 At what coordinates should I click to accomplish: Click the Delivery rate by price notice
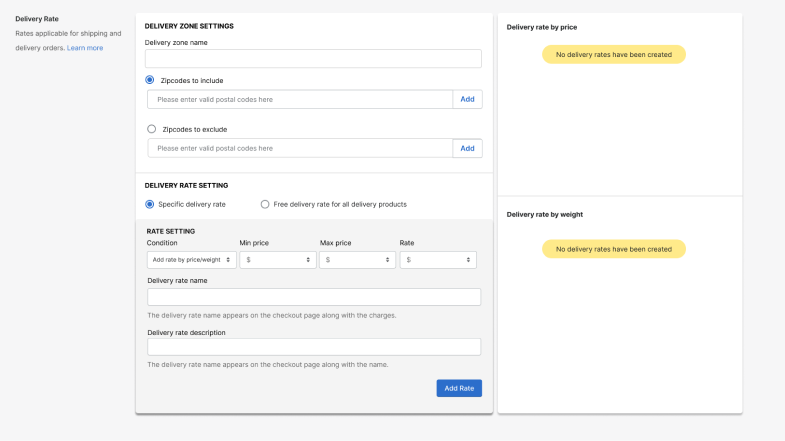coord(614,55)
